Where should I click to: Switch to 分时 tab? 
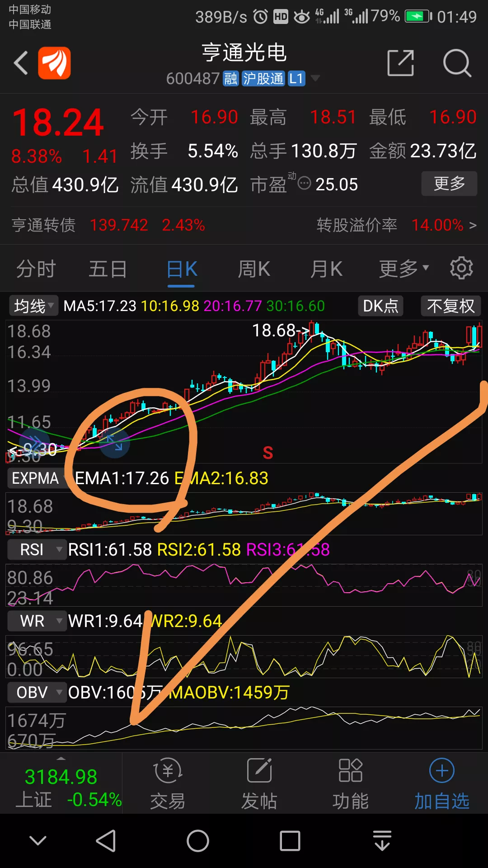coord(36,269)
